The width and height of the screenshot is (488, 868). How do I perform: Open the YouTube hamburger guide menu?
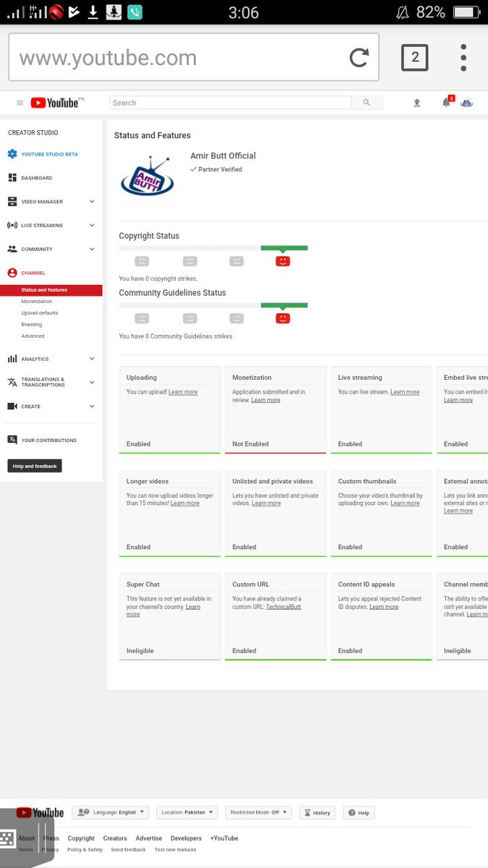(x=20, y=103)
